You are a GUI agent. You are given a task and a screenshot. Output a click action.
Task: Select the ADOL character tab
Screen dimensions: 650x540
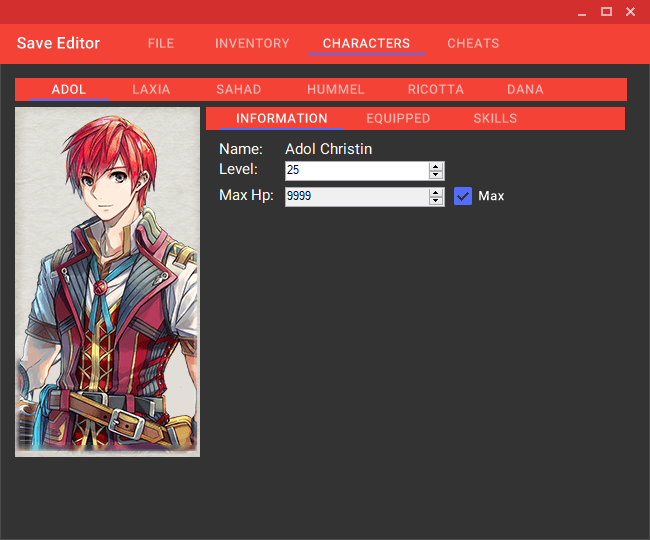pos(69,90)
